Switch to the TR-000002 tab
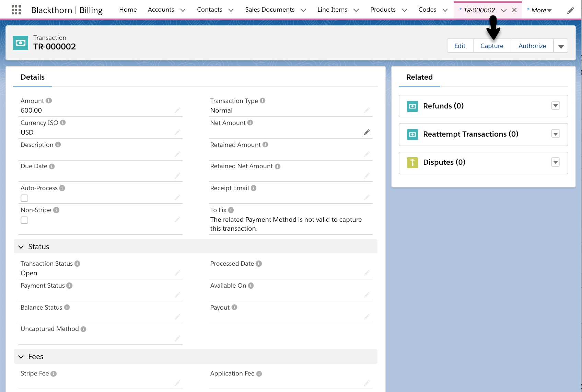Screen dimensions: 582x392 click(479, 10)
